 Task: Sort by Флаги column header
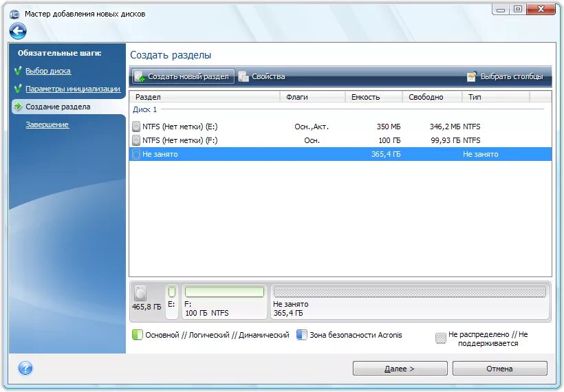[312, 97]
